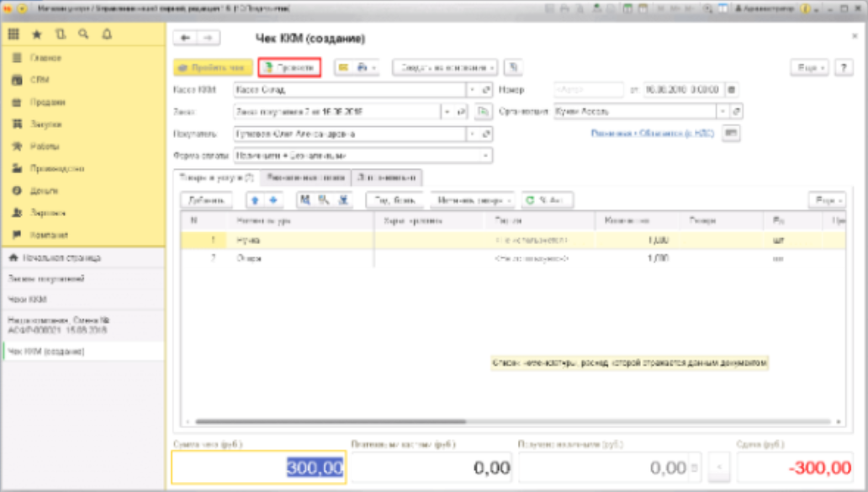This screenshot has height=492, width=868.
Task: Open the calendar picker beside the date
Action: click(x=731, y=89)
